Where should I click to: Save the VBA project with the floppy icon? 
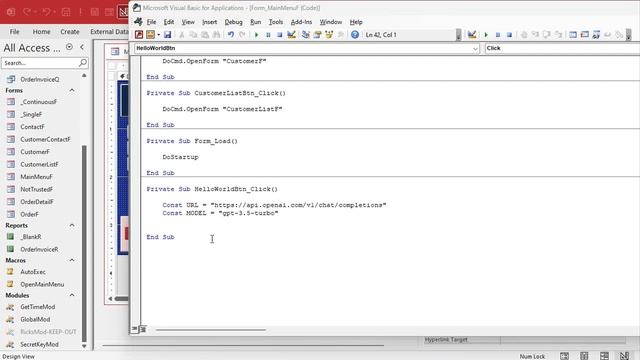[x=167, y=35]
